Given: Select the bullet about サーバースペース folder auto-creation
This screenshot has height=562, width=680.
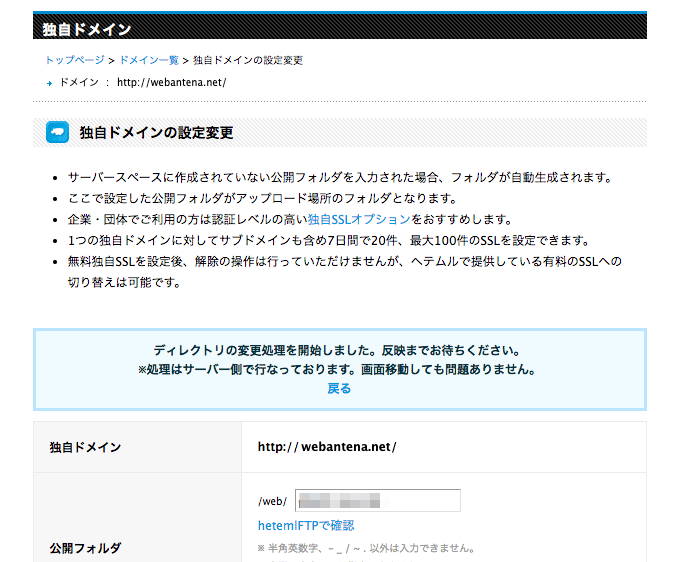Looking at the screenshot, I should click(x=340, y=177).
